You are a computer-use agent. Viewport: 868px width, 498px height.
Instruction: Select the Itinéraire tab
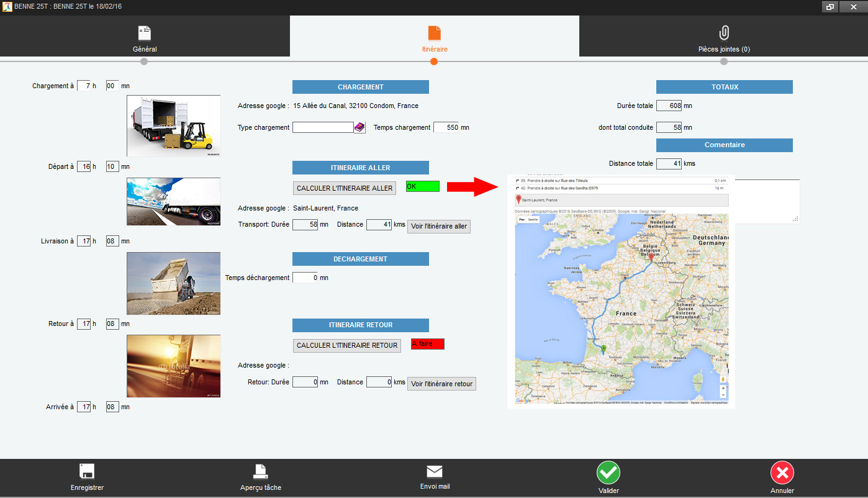pyautogui.click(x=434, y=36)
